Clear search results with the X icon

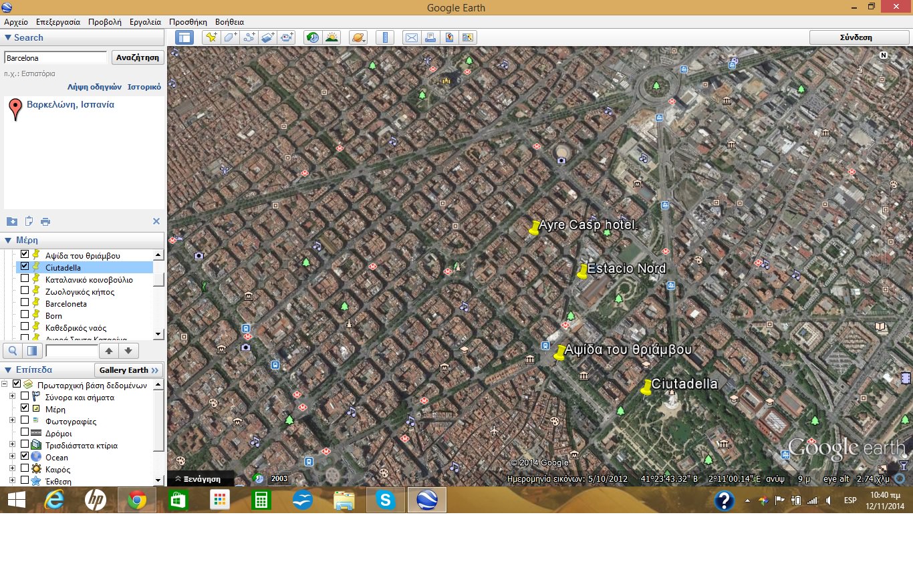156,221
